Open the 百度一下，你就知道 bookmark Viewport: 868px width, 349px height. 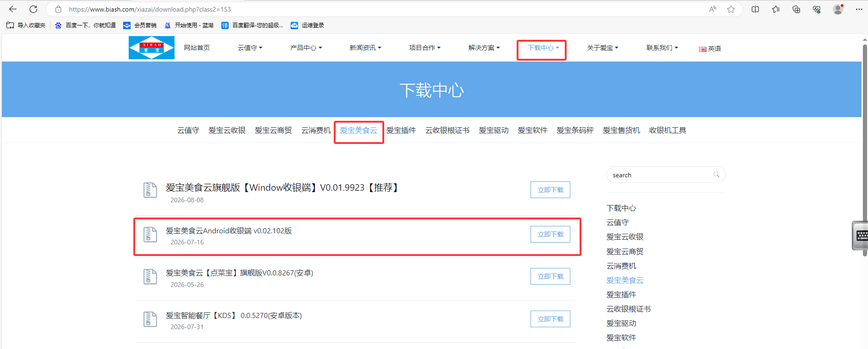pos(85,25)
